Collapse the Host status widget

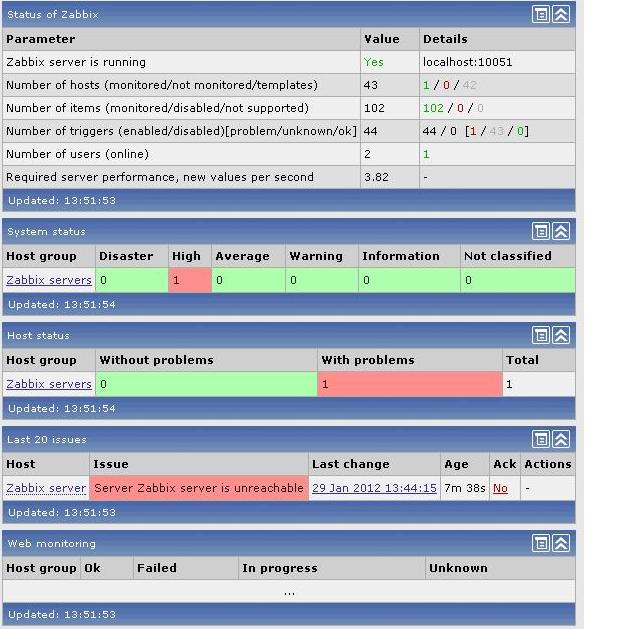561,336
